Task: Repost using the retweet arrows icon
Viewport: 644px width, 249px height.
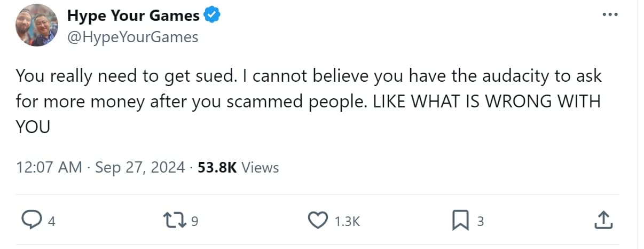Action: tap(177, 220)
